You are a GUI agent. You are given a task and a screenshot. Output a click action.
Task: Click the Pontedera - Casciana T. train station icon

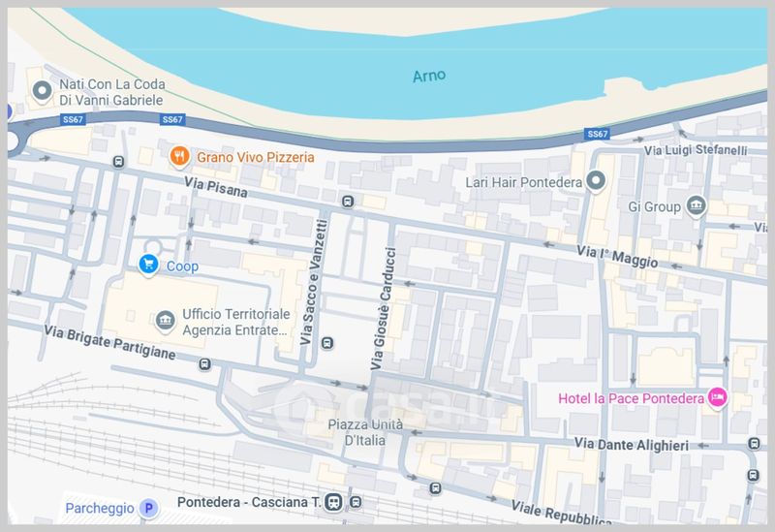[x=333, y=502]
